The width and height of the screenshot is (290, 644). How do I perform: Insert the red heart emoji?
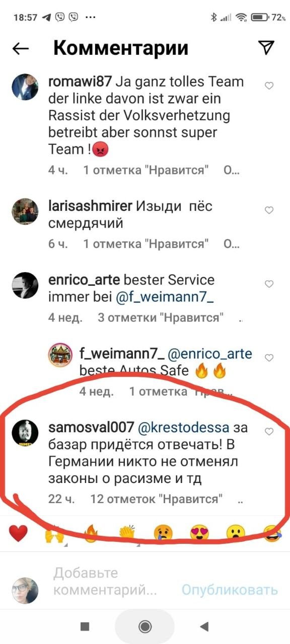[19, 533]
